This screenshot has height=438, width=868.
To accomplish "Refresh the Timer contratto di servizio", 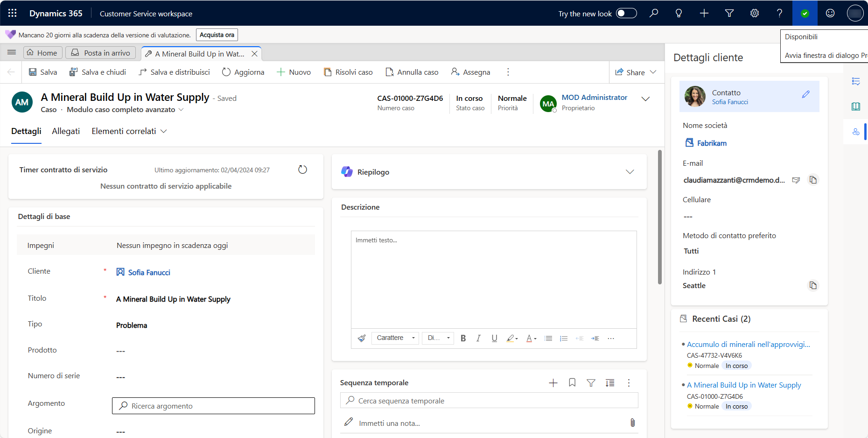I will coord(302,170).
